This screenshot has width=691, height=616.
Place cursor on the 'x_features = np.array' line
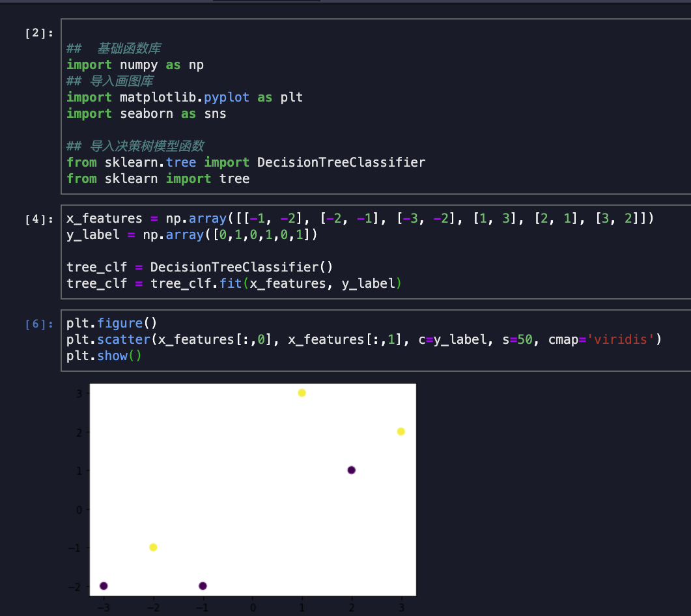point(360,218)
